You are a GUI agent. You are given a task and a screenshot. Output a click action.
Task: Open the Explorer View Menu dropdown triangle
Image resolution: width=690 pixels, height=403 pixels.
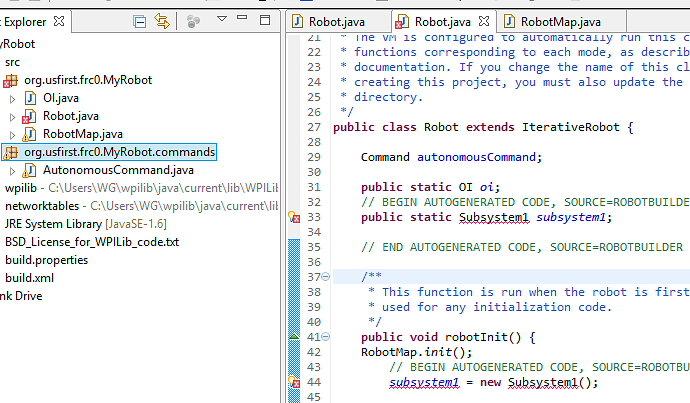pyautogui.click(x=222, y=18)
